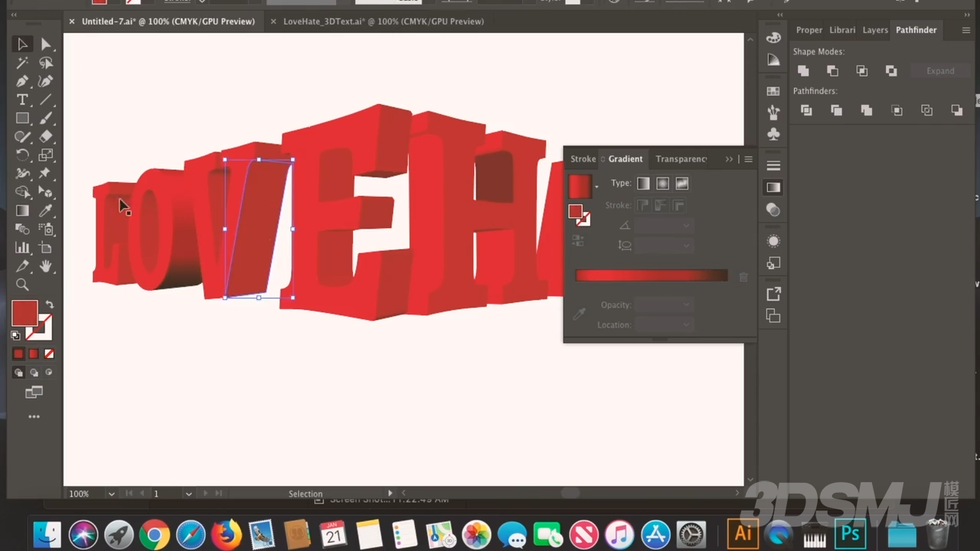The height and width of the screenshot is (551, 980).
Task: Select the Pen tool
Action: (x=22, y=81)
